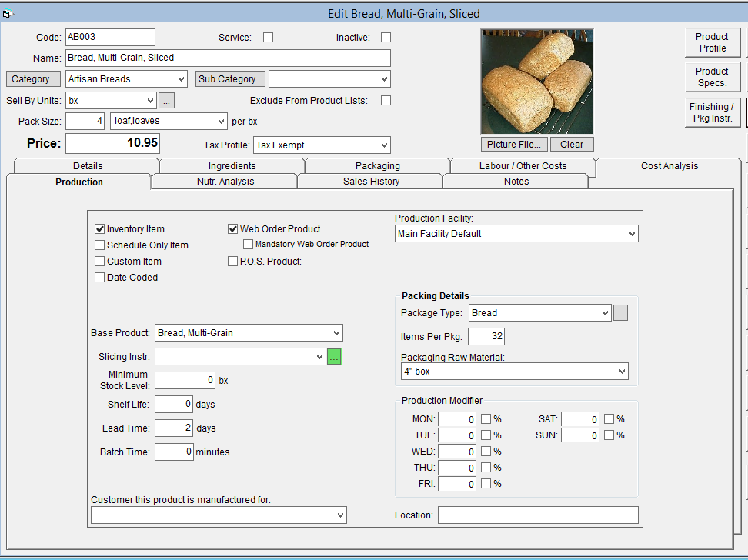This screenshot has width=748, height=560.
Task: Click the bread product picture thumbnail
Action: (537, 82)
